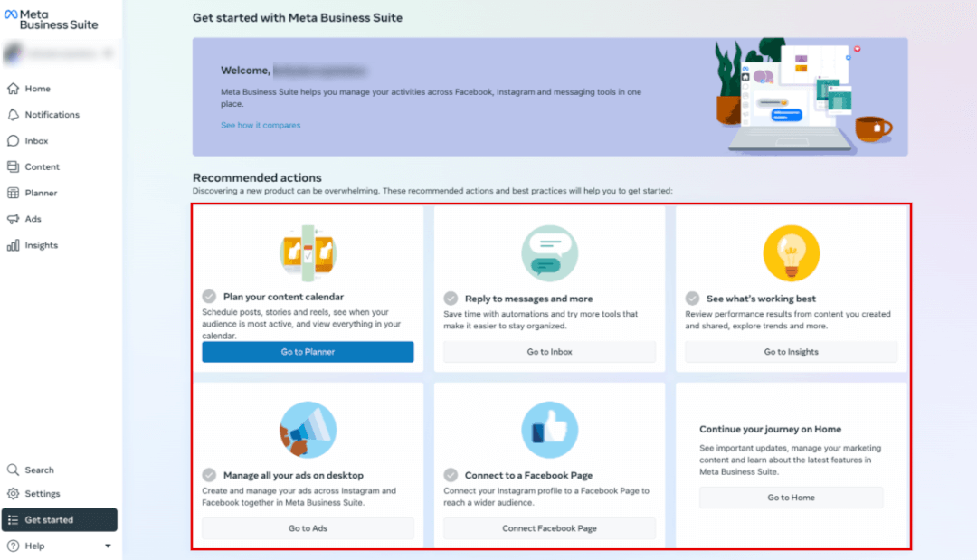Click the Meta logo icon
The height and width of the screenshot is (560, 977).
click(x=11, y=14)
